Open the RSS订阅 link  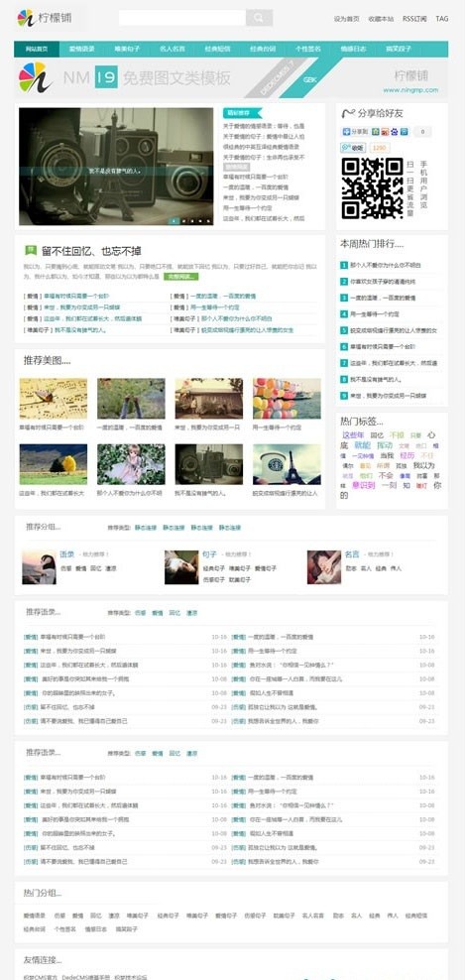415,19
